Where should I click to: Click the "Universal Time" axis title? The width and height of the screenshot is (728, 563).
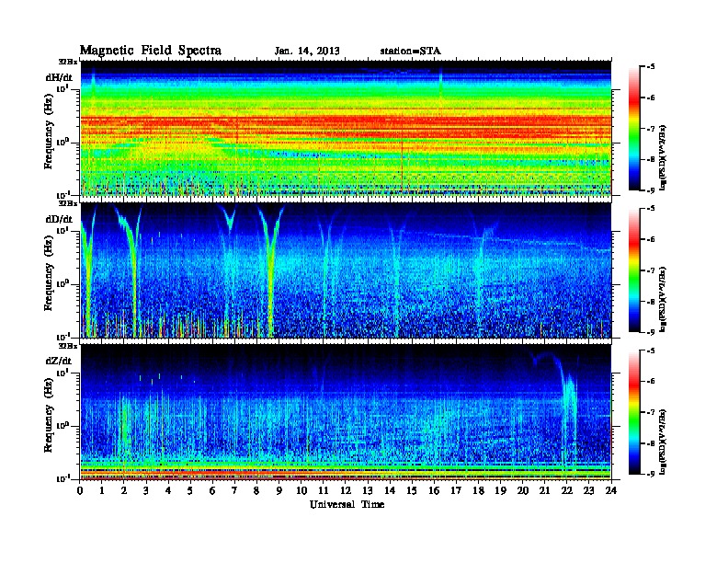[347, 504]
